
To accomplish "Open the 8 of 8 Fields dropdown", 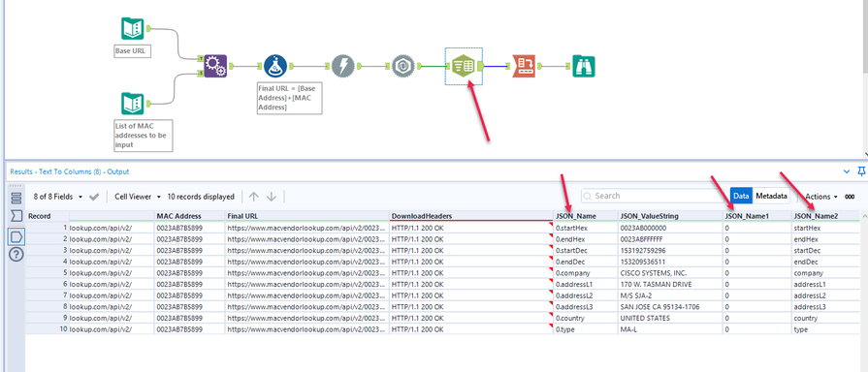I will tap(57, 197).
